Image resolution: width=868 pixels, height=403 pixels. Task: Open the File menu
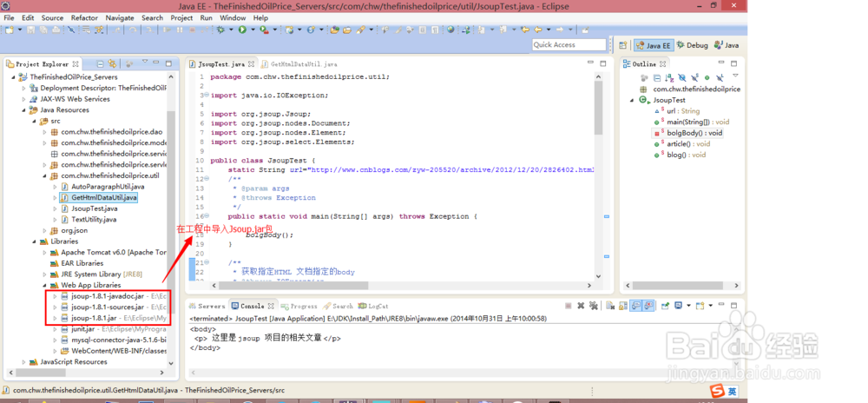tap(9, 17)
